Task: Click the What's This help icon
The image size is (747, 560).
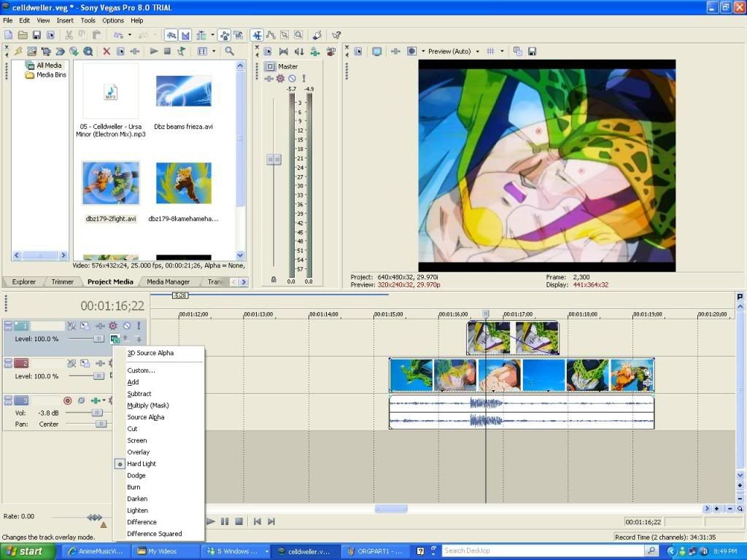Action: [x=336, y=35]
